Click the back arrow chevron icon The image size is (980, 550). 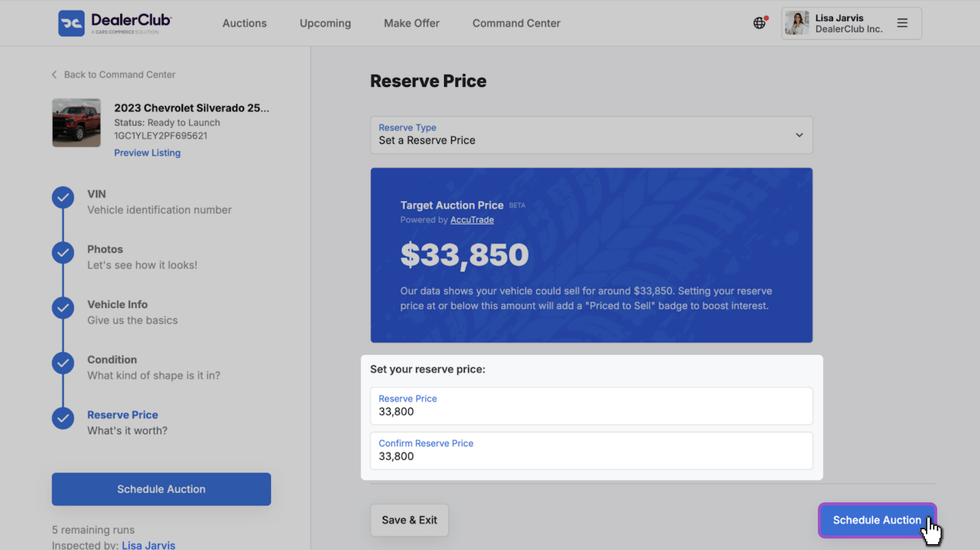click(x=54, y=75)
